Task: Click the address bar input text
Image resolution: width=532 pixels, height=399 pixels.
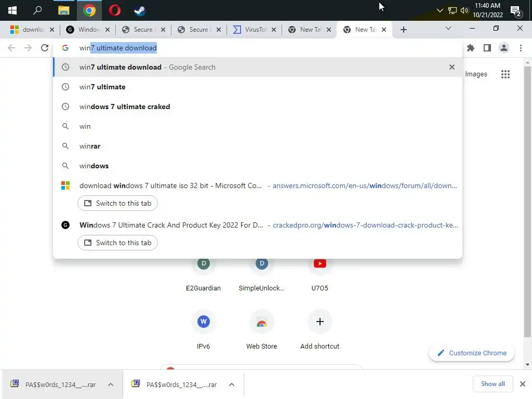Action: pos(118,48)
